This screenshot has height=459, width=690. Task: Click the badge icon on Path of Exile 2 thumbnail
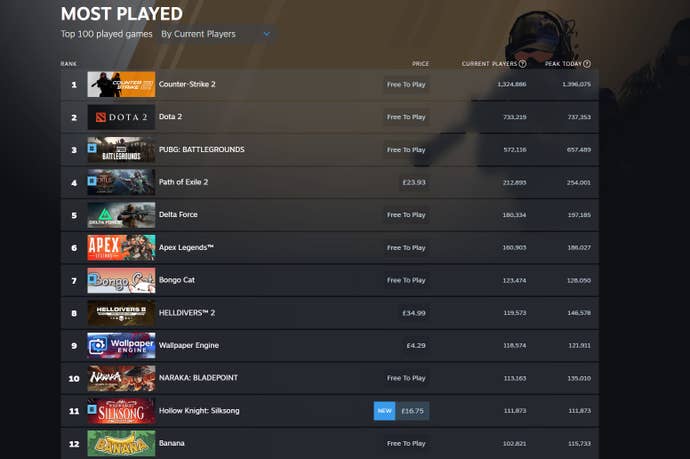pos(92,180)
